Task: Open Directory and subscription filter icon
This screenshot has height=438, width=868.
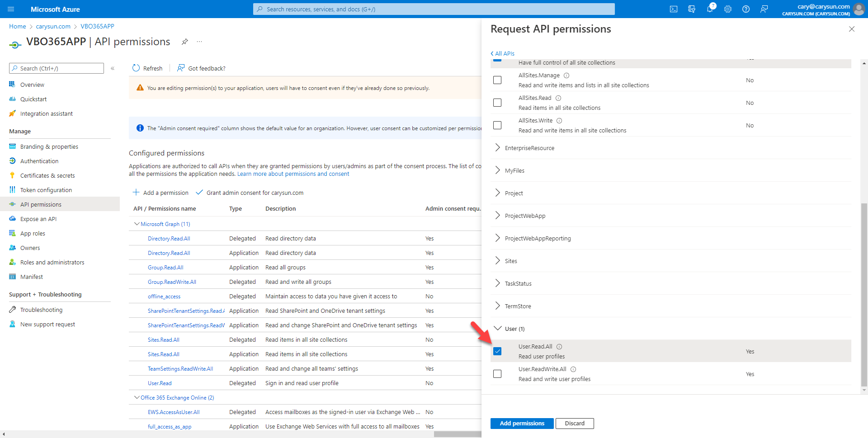Action: (x=692, y=9)
